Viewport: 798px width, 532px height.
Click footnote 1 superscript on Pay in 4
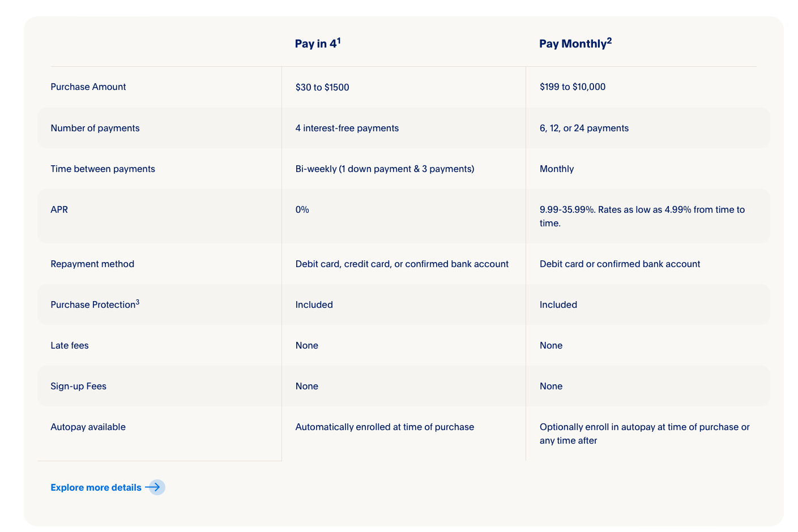[339, 40]
